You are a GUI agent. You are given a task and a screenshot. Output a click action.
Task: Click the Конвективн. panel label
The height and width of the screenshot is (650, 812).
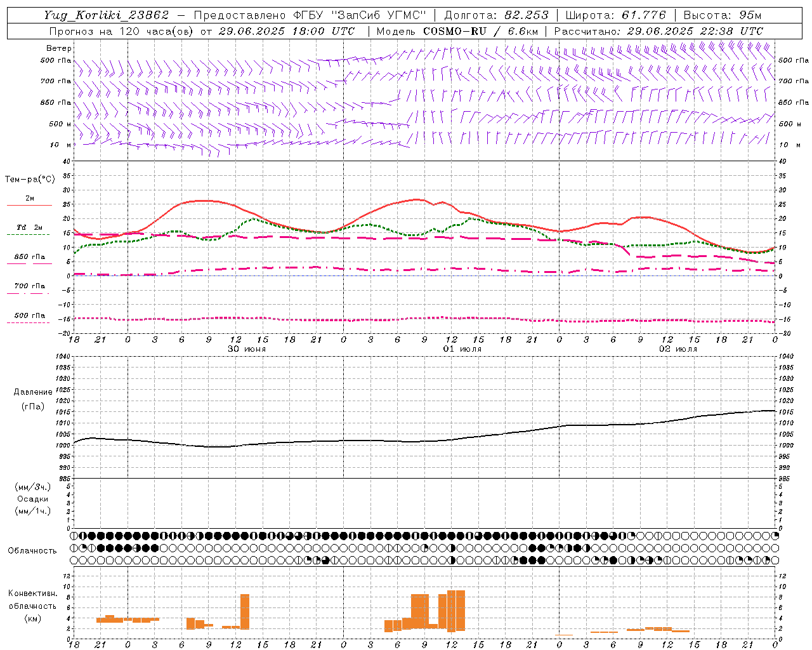pyautogui.click(x=33, y=594)
